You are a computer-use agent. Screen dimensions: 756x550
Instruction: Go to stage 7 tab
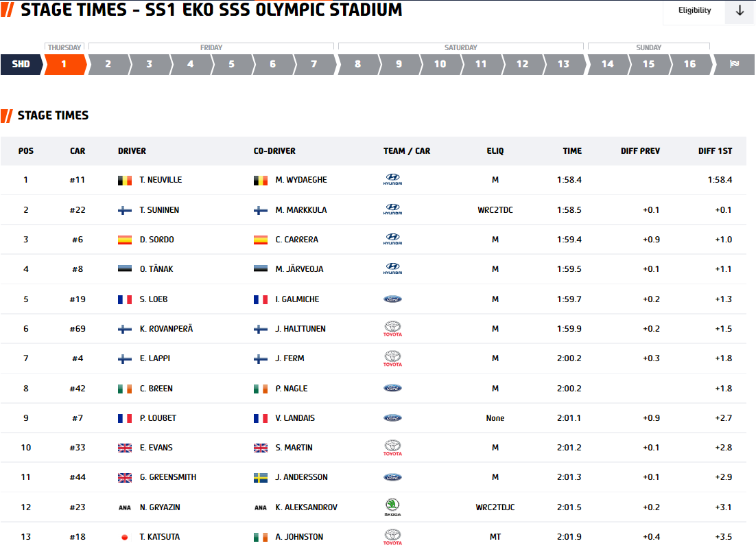click(x=314, y=64)
